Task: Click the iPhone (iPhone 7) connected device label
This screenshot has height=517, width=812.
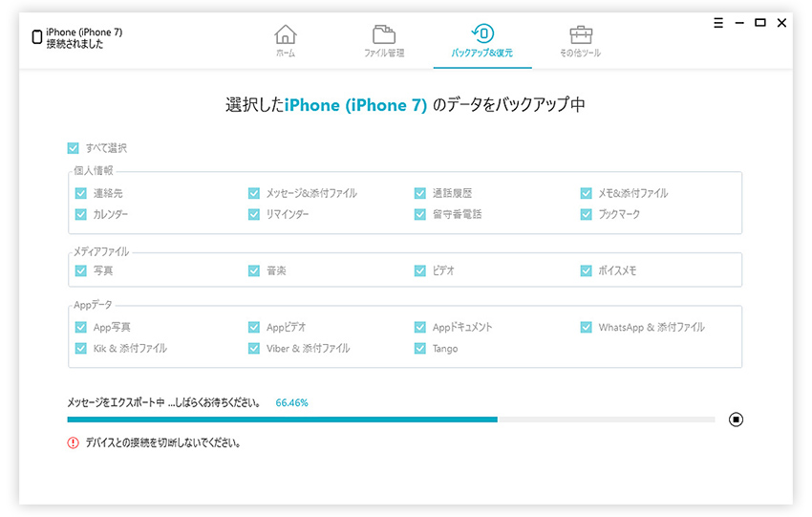Action: point(84,32)
